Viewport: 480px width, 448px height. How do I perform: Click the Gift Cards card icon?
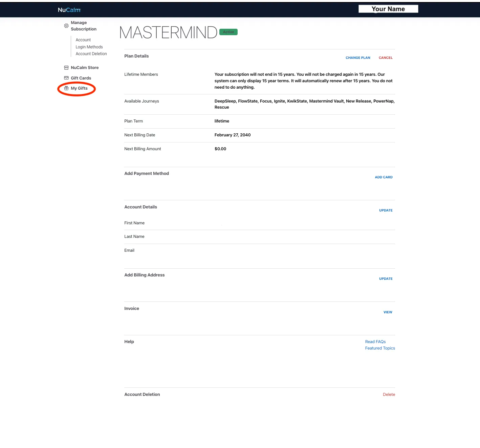(66, 78)
